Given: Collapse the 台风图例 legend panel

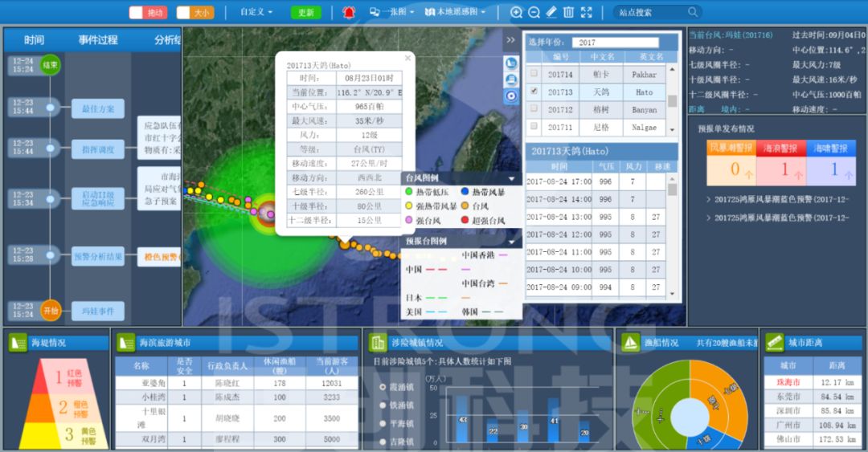Looking at the screenshot, I should [511, 178].
